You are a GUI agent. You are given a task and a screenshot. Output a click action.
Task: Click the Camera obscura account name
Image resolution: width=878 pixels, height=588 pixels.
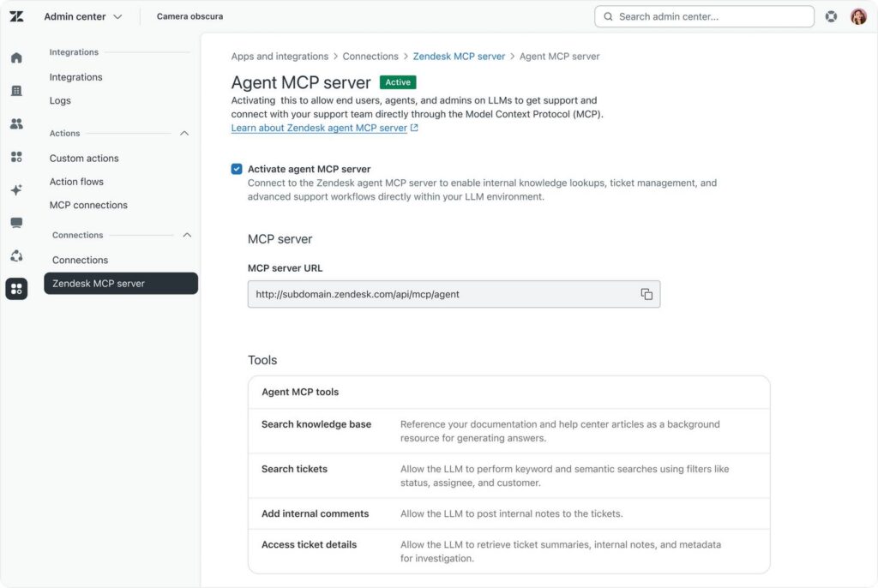(x=189, y=17)
